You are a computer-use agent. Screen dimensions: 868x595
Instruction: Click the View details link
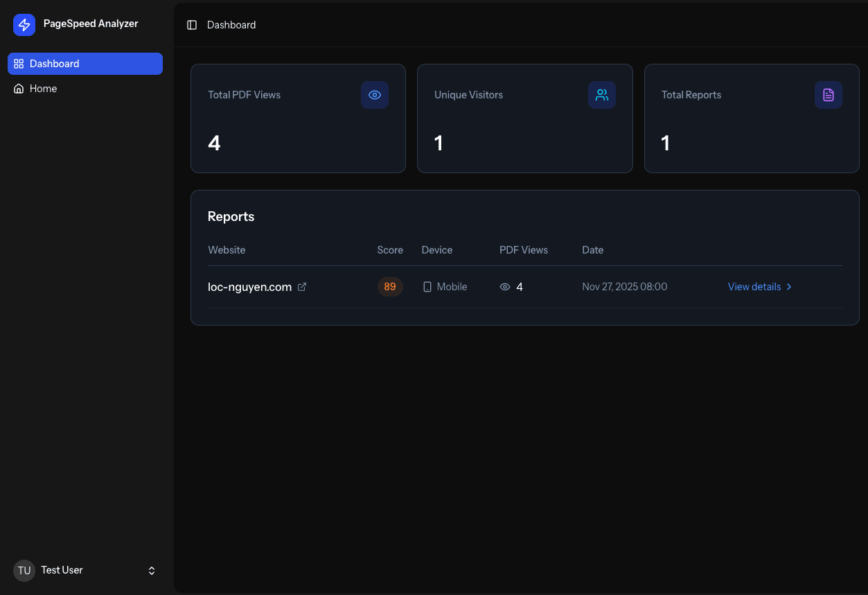(754, 286)
